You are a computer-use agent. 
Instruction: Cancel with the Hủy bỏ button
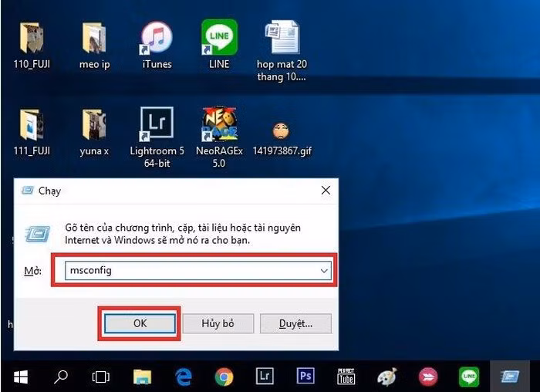[218, 323]
